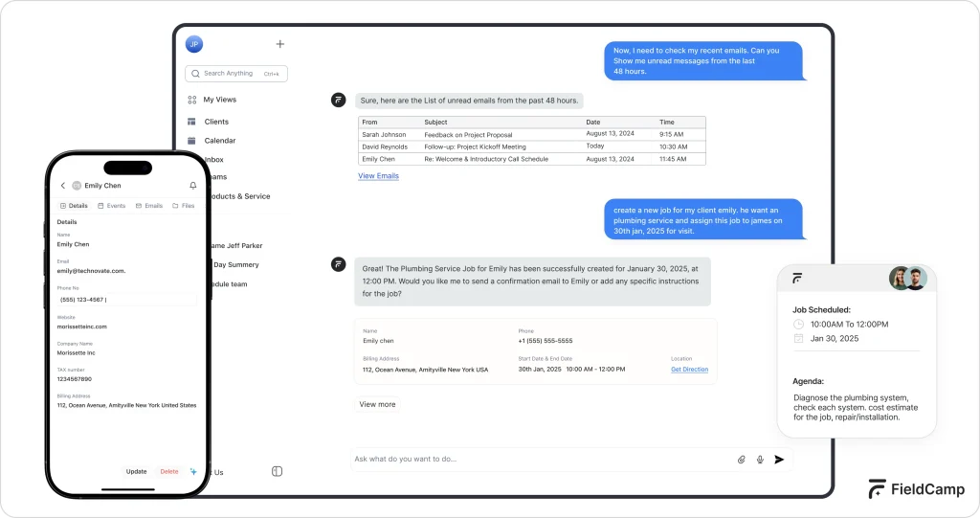Click the View Emails link

[378, 176]
